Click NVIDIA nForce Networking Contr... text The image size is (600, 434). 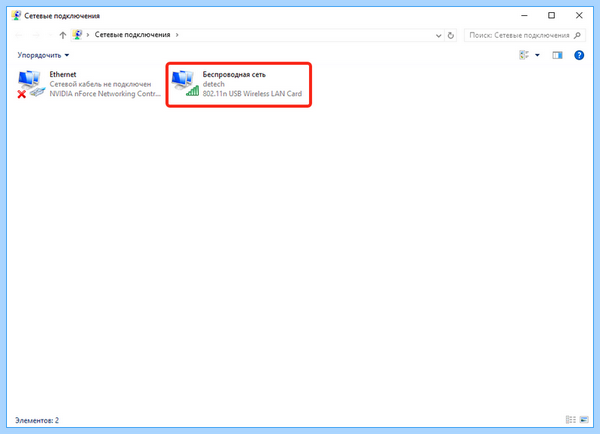pos(105,94)
